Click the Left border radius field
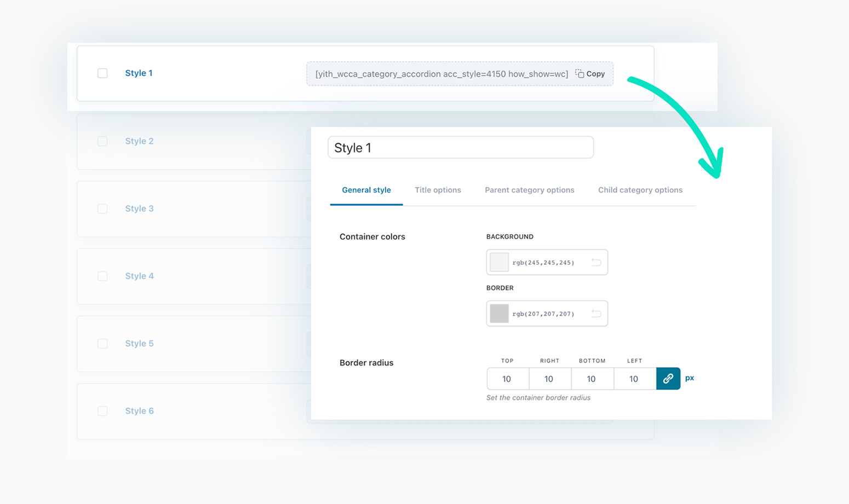Screen dimensions: 849x504 pyautogui.click(x=634, y=379)
